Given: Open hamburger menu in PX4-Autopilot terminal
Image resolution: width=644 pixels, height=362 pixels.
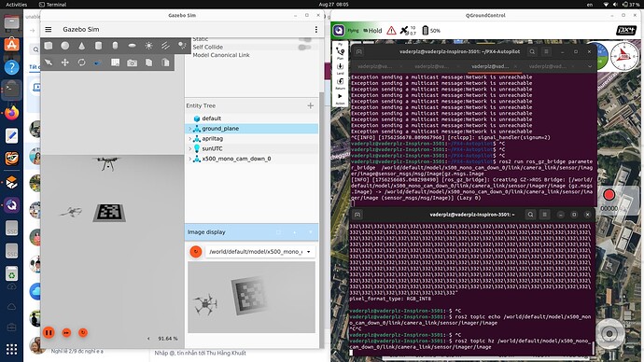Looking at the screenshot, I should tap(546, 51).
